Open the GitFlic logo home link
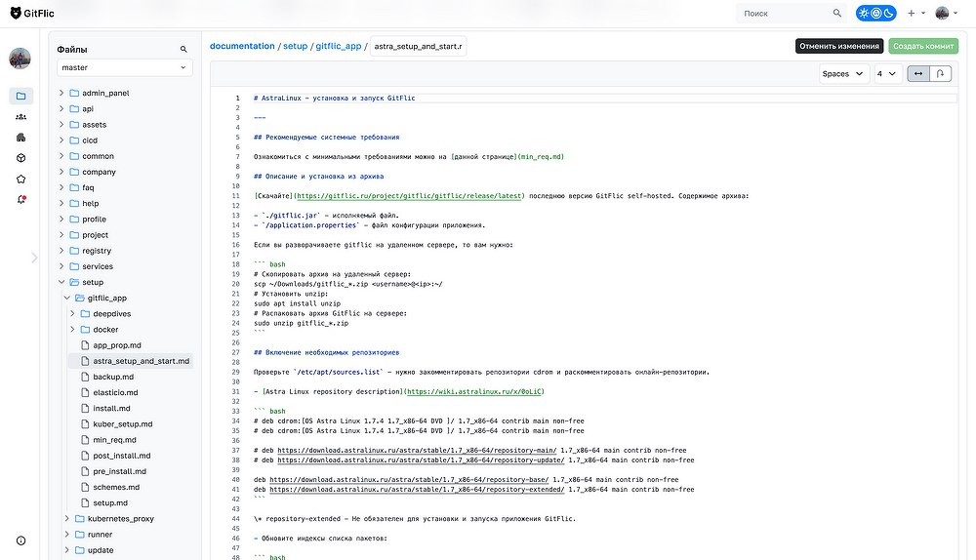The height and width of the screenshot is (560, 976). point(32,13)
